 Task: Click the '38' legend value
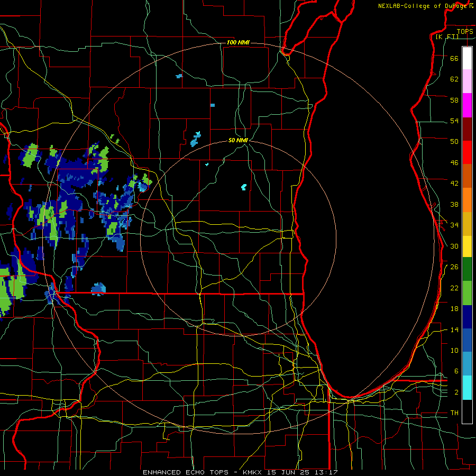(454, 204)
